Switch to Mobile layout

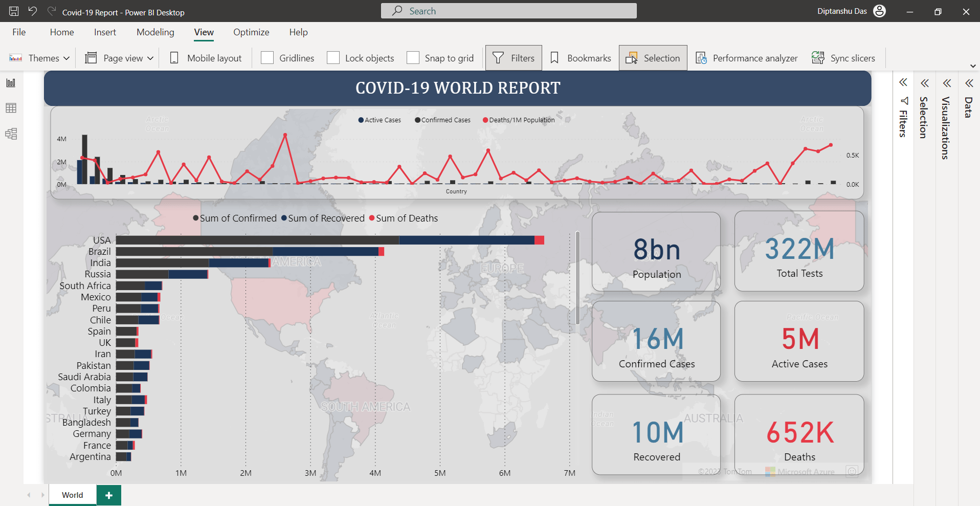pyautogui.click(x=206, y=58)
